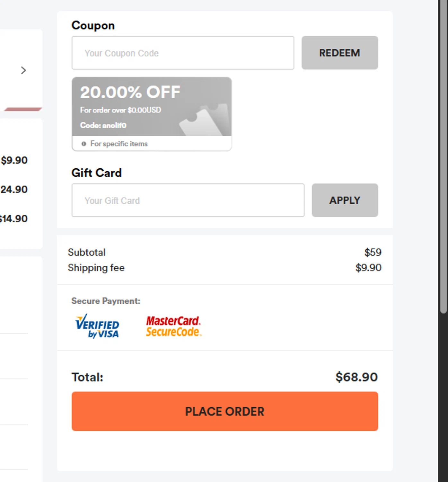Click the Your Coupon Code field
The width and height of the screenshot is (448, 482).
click(182, 53)
